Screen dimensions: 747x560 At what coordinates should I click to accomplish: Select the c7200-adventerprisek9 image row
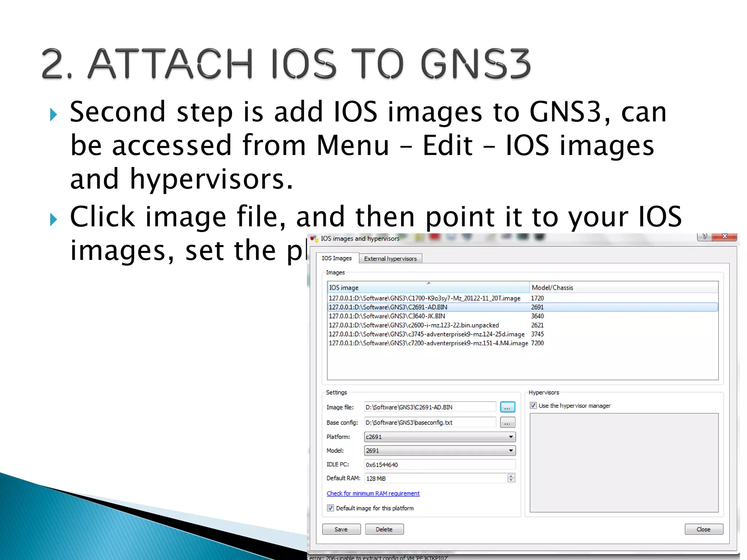point(428,343)
